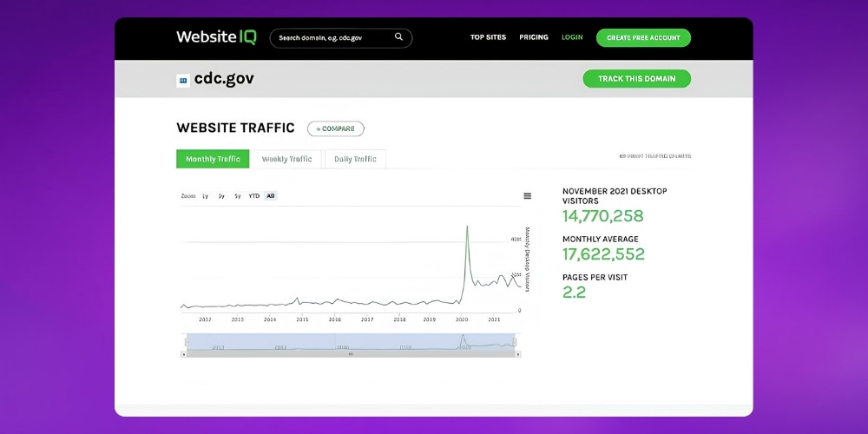Open Top Sites in the header
Image resolution: width=868 pixels, height=434 pixels.
(488, 37)
